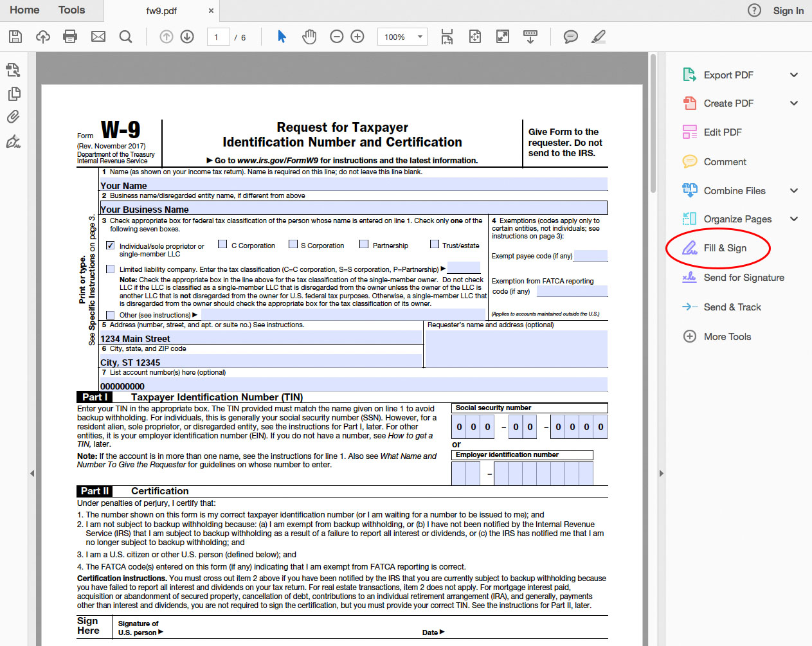Click the keyboard/download toolbar icon
Viewport: 812px width, 646px height.
pos(530,37)
